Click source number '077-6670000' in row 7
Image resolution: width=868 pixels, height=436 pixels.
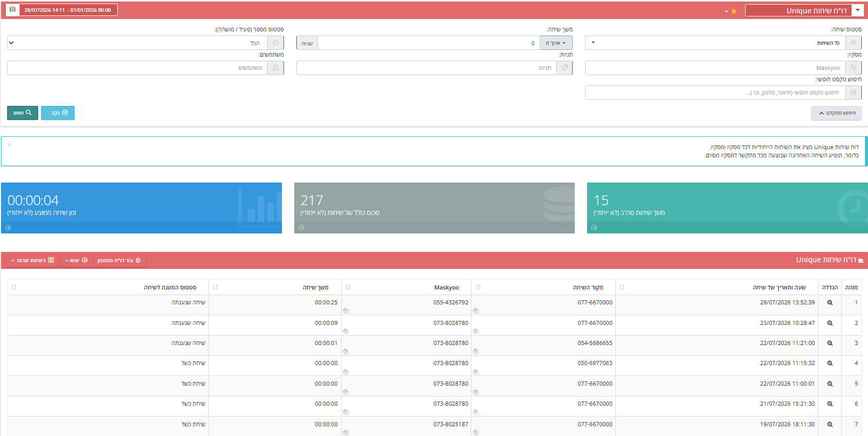(x=595, y=424)
